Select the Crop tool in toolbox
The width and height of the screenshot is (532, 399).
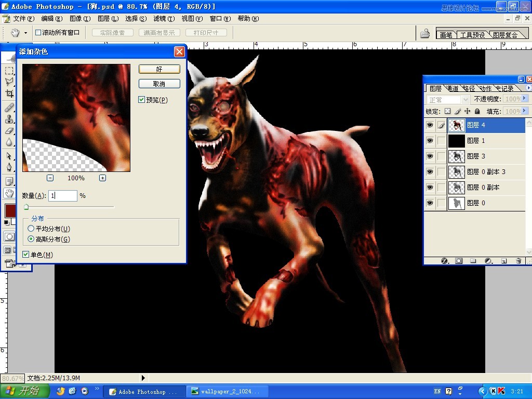[9, 94]
